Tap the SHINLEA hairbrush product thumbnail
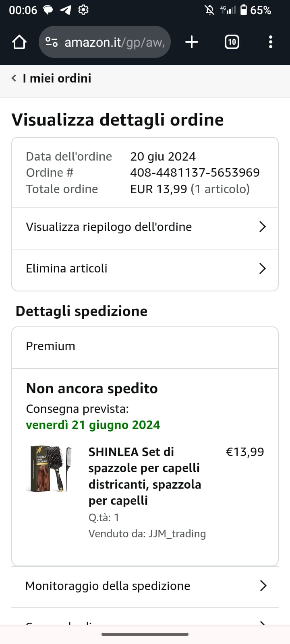Viewport: 290px width, 644px height. coord(49,469)
